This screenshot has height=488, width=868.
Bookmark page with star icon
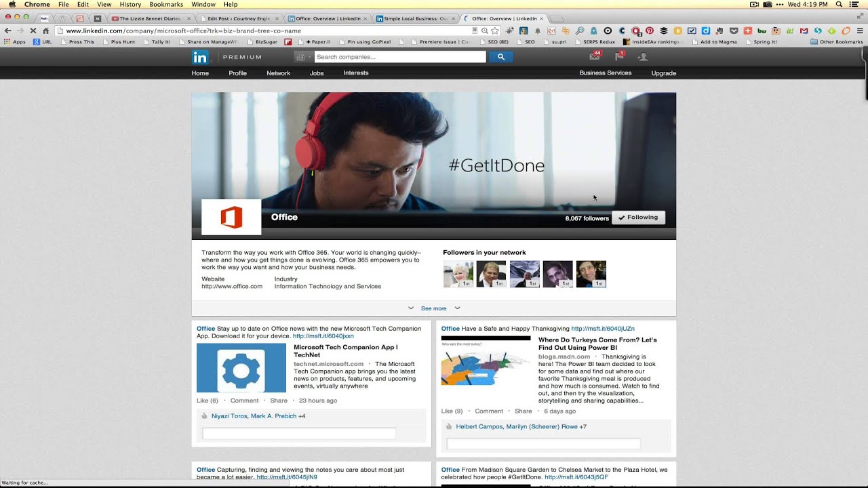(495, 30)
